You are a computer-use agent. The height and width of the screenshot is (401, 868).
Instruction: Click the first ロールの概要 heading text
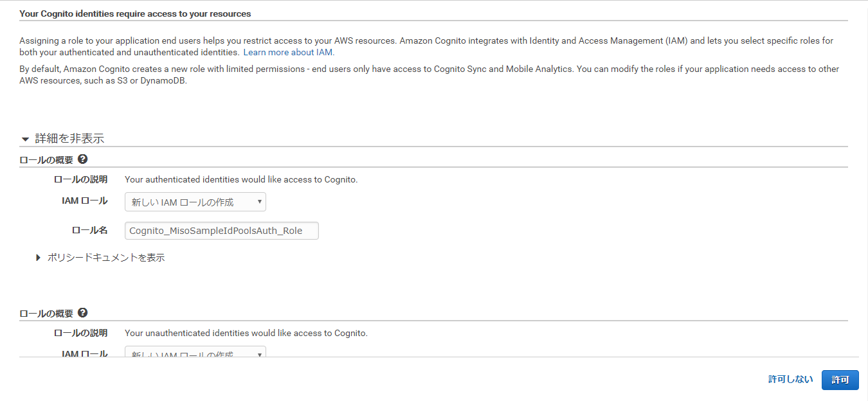pyautogui.click(x=46, y=160)
